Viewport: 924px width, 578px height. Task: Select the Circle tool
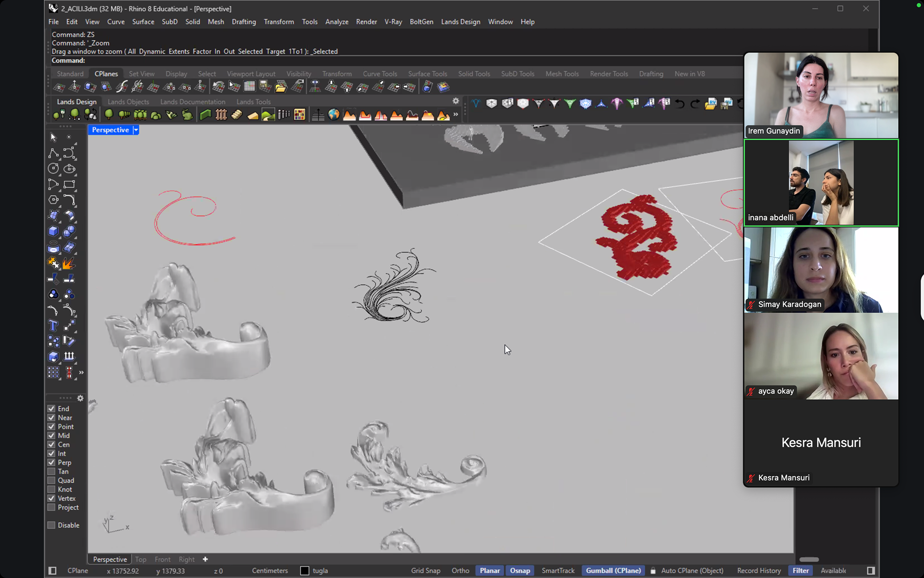[53, 169]
